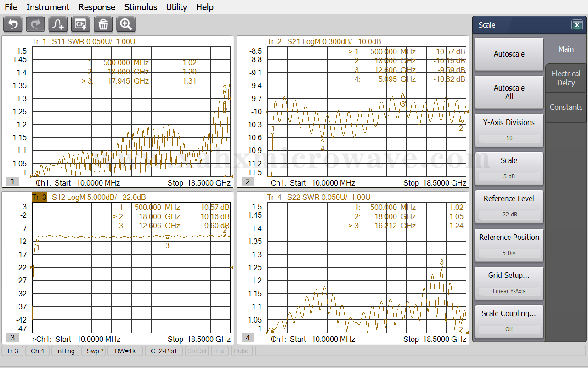Open the Reference Position setting

[509, 245]
